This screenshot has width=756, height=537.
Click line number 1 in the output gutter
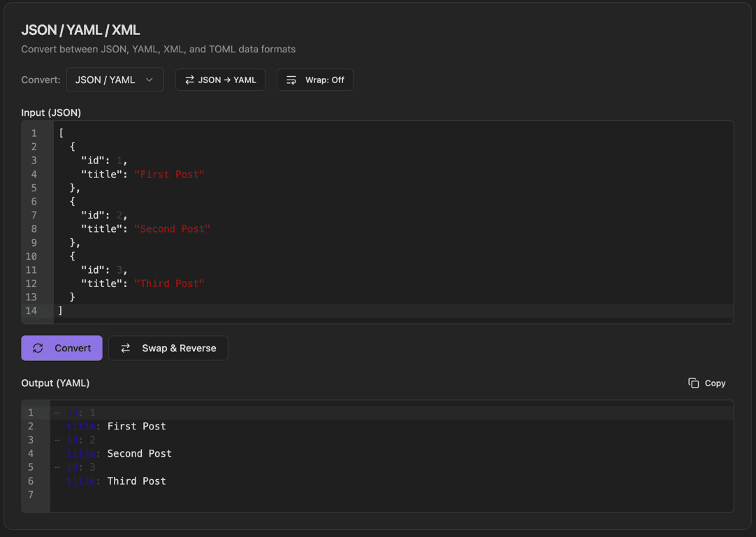coord(32,412)
